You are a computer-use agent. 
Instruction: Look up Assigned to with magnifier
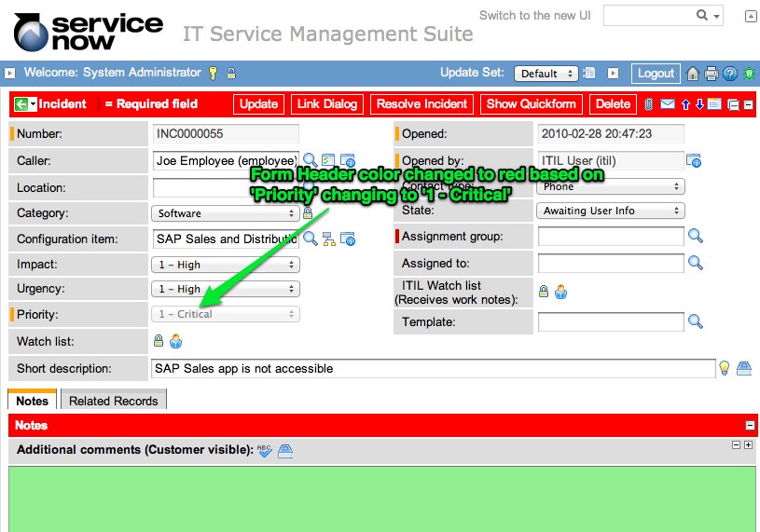(x=696, y=263)
